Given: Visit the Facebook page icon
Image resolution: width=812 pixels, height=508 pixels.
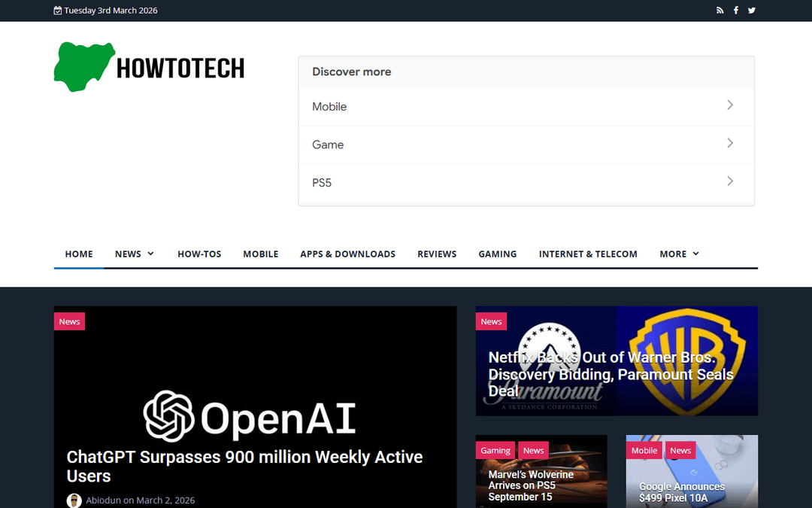Looking at the screenshot, I should 736,11.
